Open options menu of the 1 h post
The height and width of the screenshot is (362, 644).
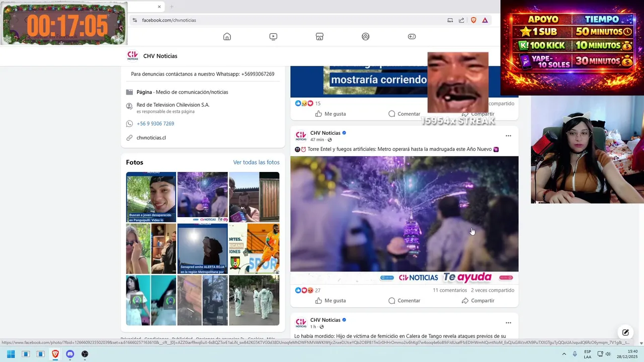(508, 323)
